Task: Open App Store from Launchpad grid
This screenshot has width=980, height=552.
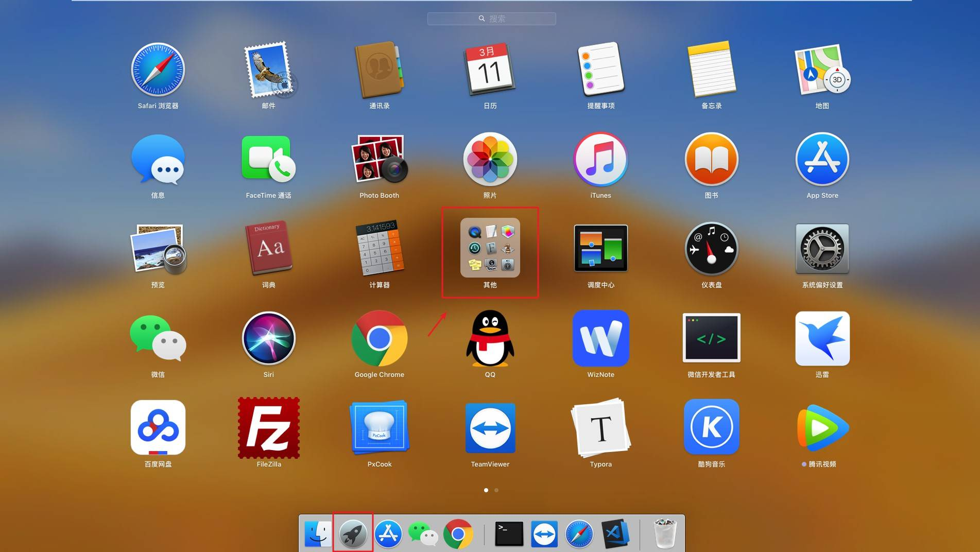Action: tap(822, 159)
